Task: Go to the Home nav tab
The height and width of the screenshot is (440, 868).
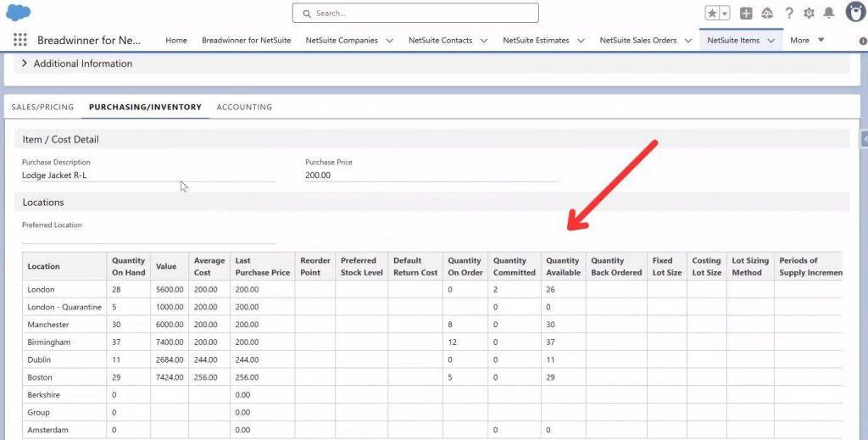Action: [x=176, y=41]
